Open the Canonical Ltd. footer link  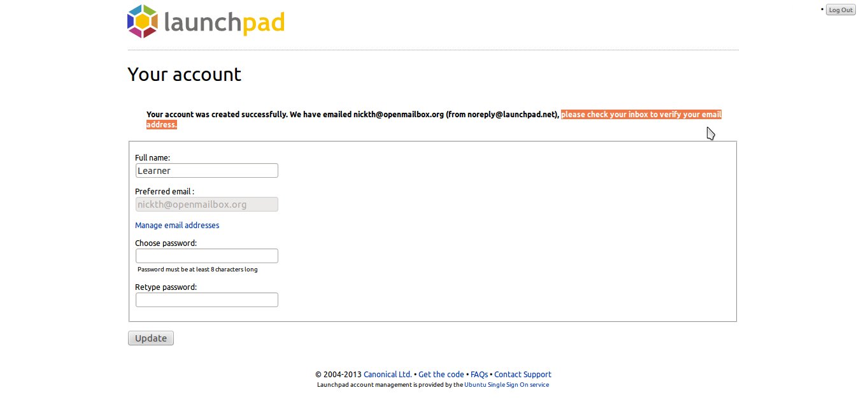[x=387, y=375]
